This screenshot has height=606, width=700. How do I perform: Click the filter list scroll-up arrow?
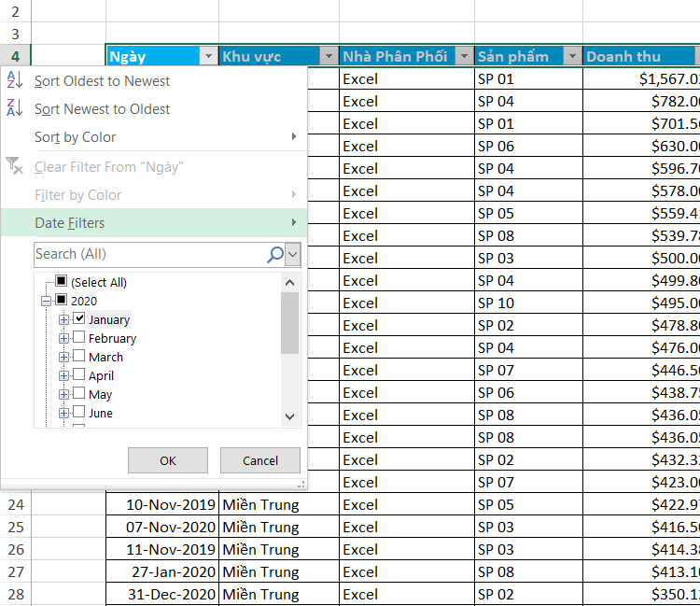tap(289, 283)
